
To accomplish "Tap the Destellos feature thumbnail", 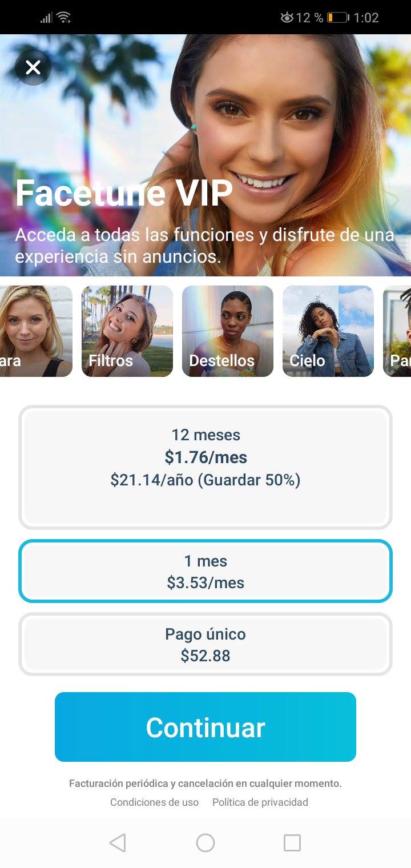I will [x=227, y=331].
